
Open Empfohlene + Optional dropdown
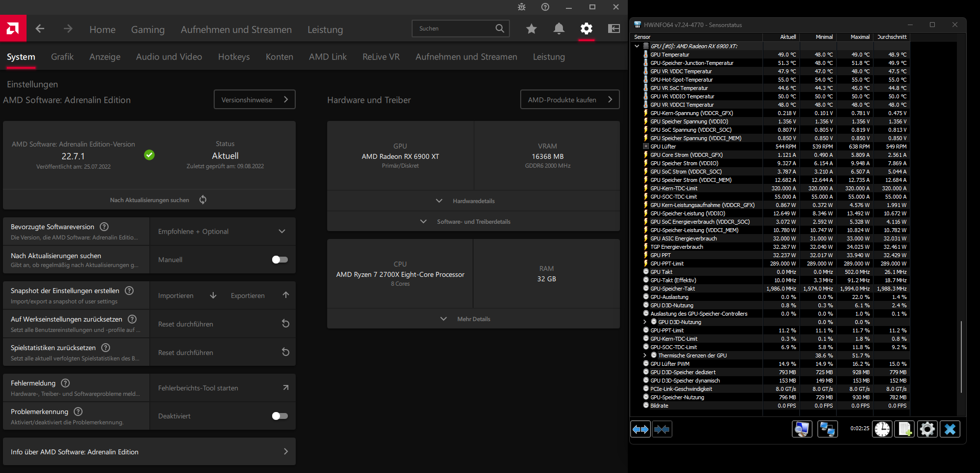pos(222,232)
